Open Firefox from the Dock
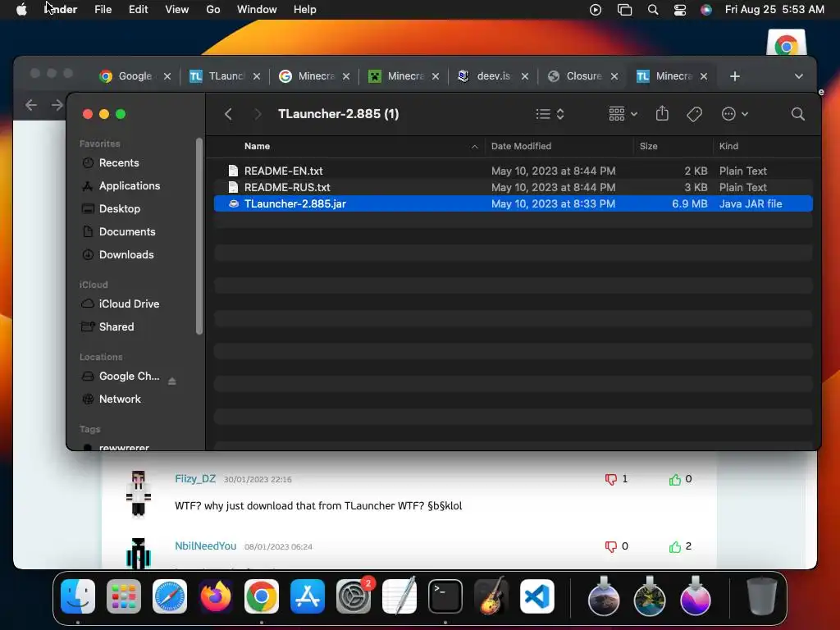The width and height of the screenshot is (840, 630). coord(216,596)
